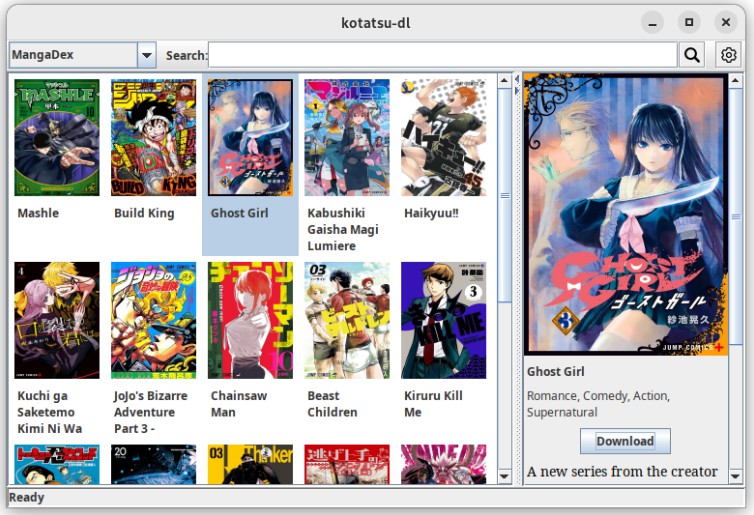Select the partially visible Thinker cover
Screen dimensions: 754x515
[250, 465]
